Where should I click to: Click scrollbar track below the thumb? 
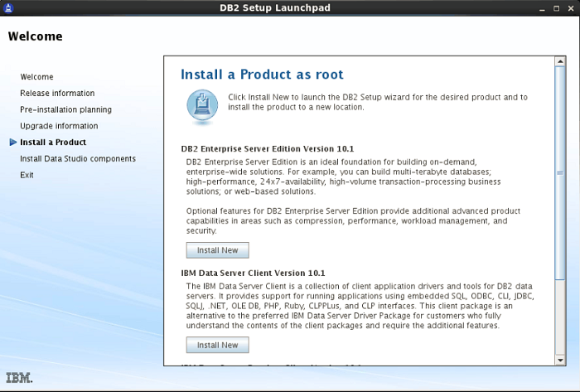coord(560,317)
